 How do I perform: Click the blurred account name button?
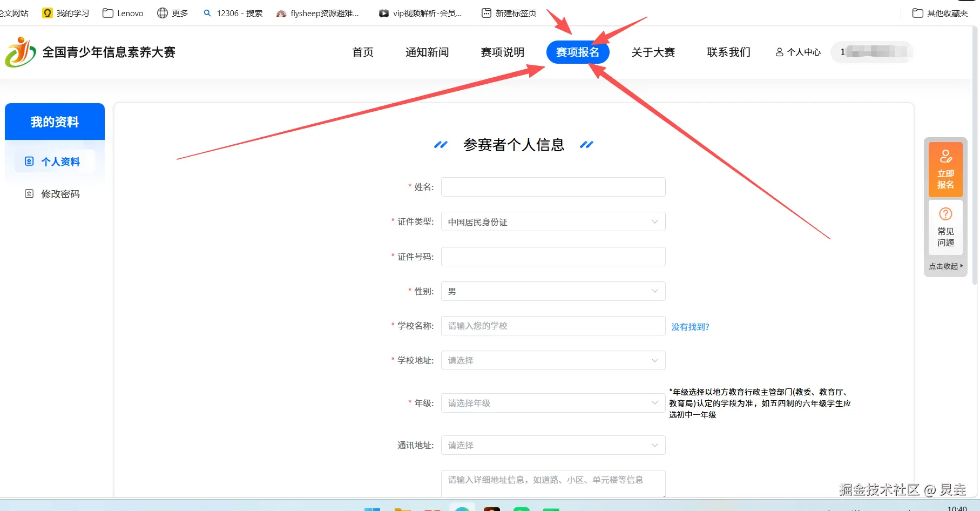(871, 52)
